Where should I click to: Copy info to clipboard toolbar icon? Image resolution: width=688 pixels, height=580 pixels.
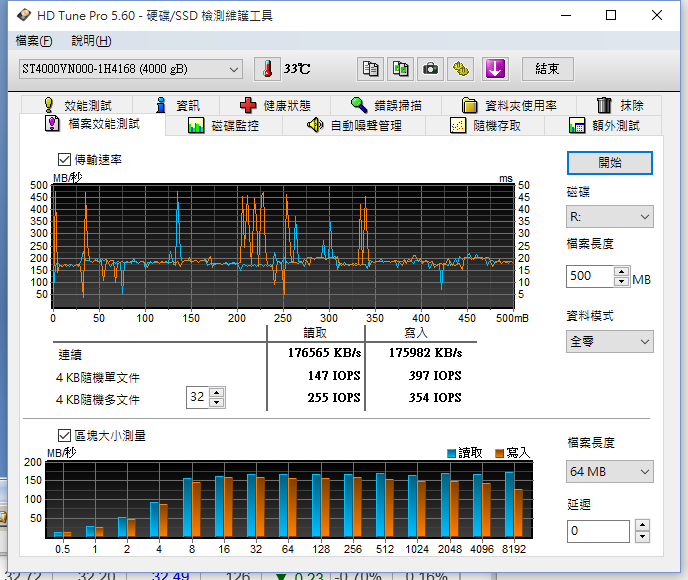pyautogui.click(x=370, y=69)
